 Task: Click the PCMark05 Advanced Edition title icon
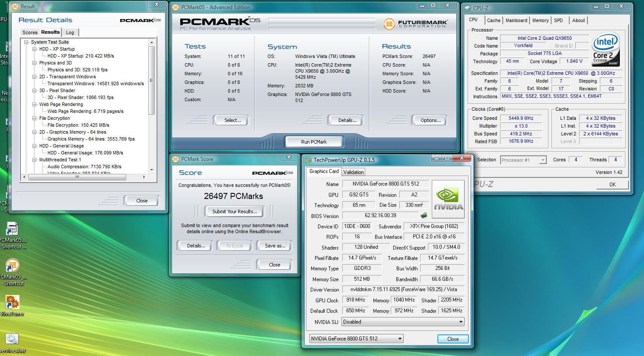[x=175, y=7]
